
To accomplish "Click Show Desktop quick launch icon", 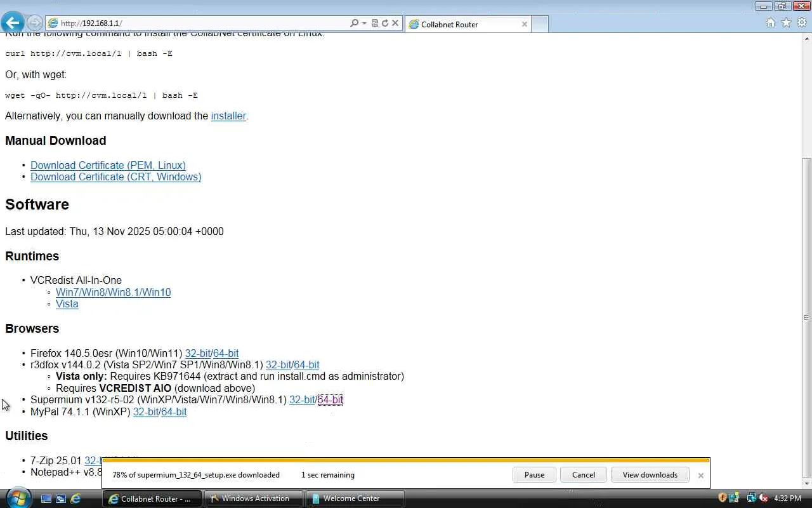I will (46, 498).
